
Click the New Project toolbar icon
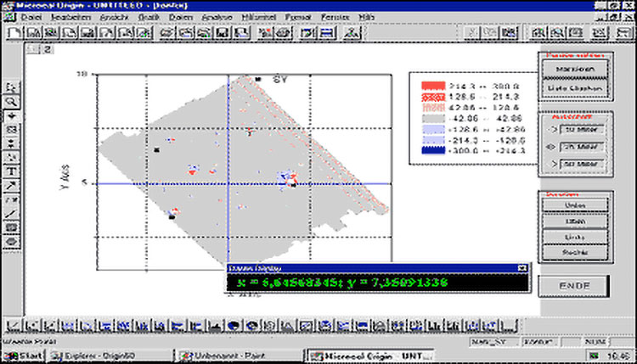pyautogui.click(x=15, y=32)
